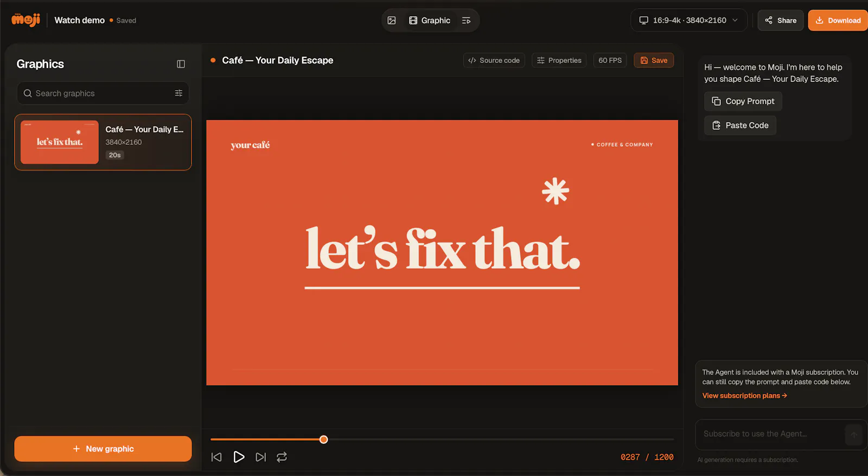Click the graphic preview canvas
The image size is (868, 476).
click(x=442, y=252)
